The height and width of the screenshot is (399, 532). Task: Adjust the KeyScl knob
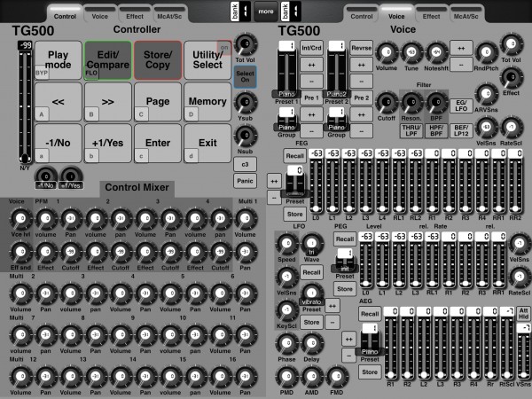287,310
